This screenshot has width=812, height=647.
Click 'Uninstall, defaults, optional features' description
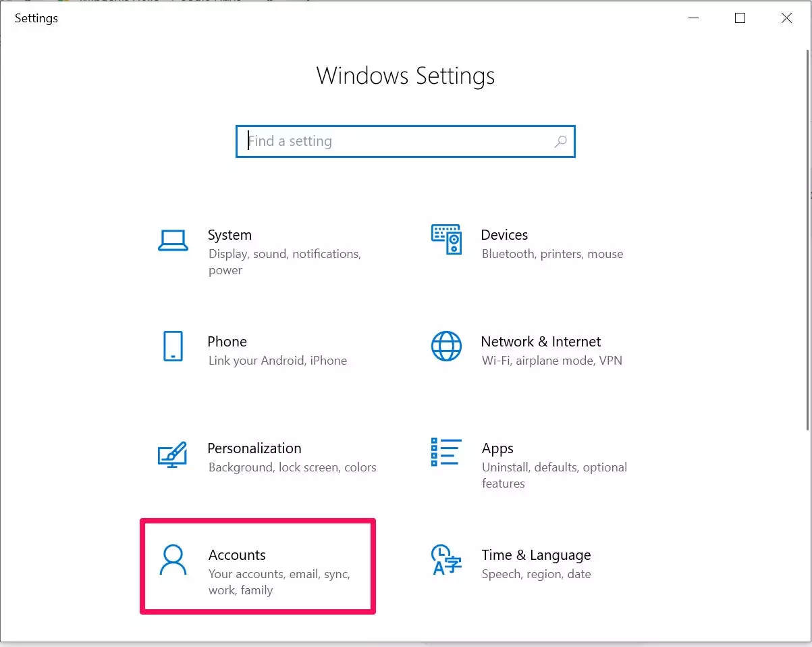tap(554, 475)
